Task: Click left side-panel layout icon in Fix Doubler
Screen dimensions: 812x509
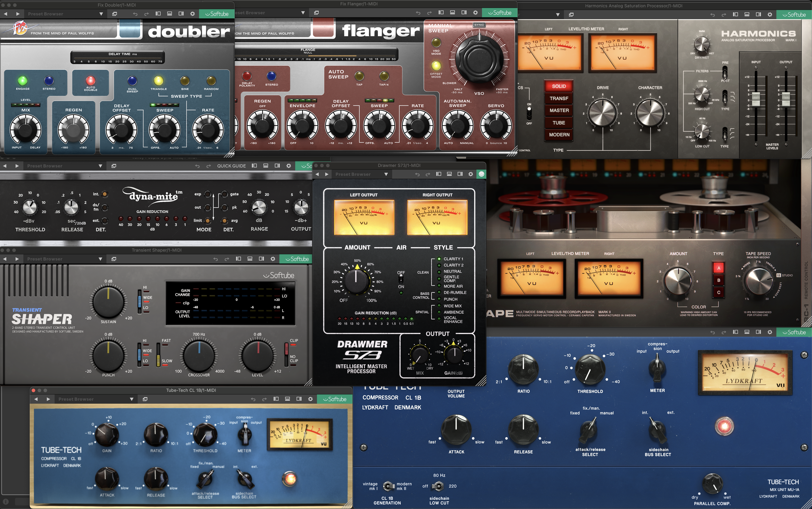Action: (x=158, y=14)
